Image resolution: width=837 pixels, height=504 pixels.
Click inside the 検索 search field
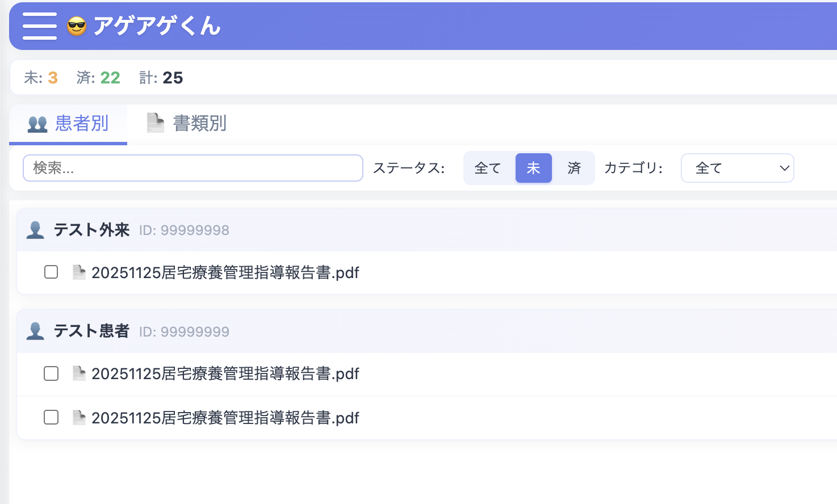pyautogui.click(x=192, y=168)
